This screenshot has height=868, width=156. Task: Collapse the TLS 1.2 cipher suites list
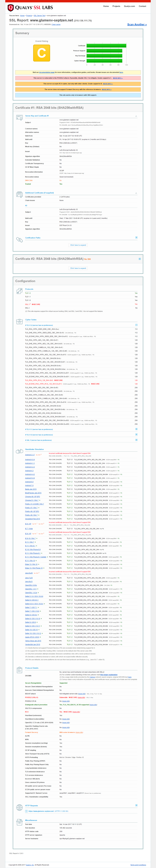(136, 325)
